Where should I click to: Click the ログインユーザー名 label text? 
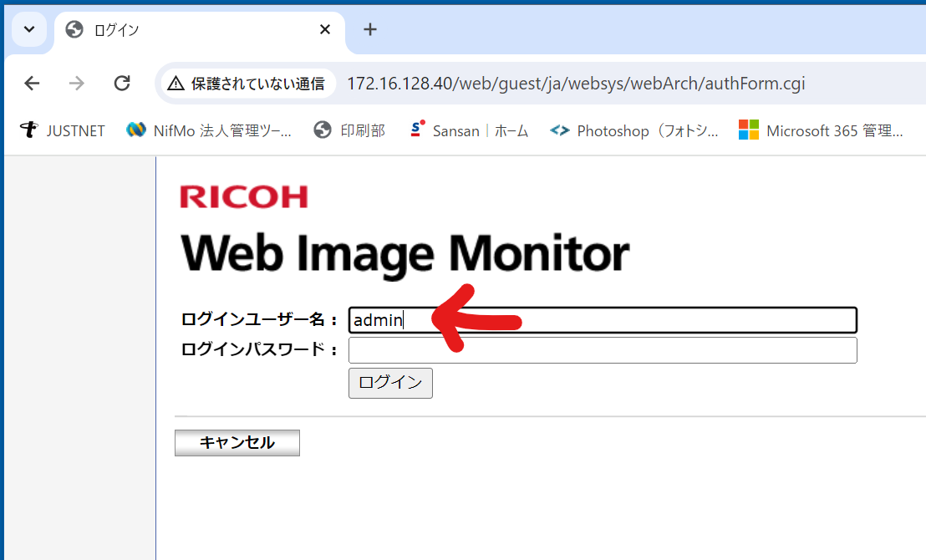tap(259, 319)
